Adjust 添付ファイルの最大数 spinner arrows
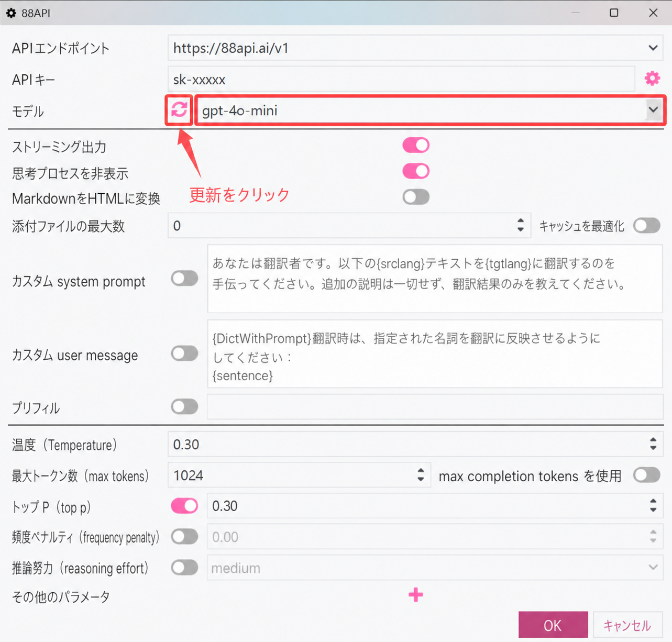Viewport: 672px width, 642px height. [520, 226]
